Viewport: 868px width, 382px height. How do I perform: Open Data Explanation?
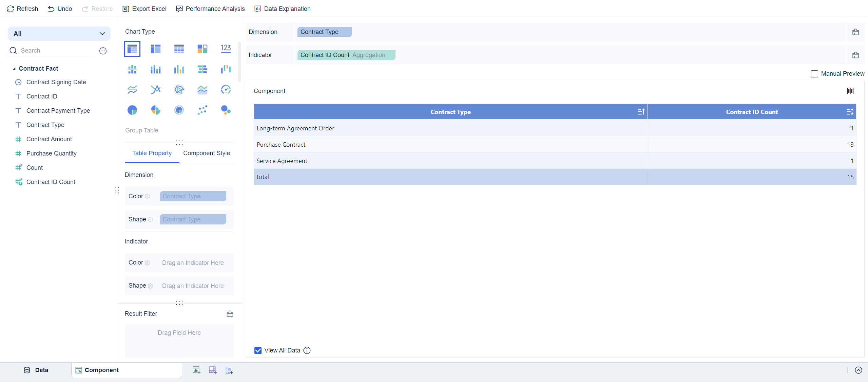(282, 9)
